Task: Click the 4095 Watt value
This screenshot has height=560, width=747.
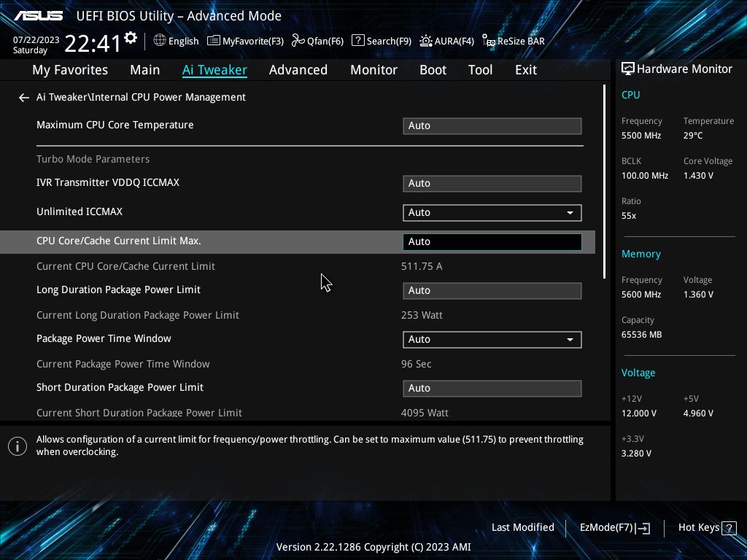Action: 425,413
